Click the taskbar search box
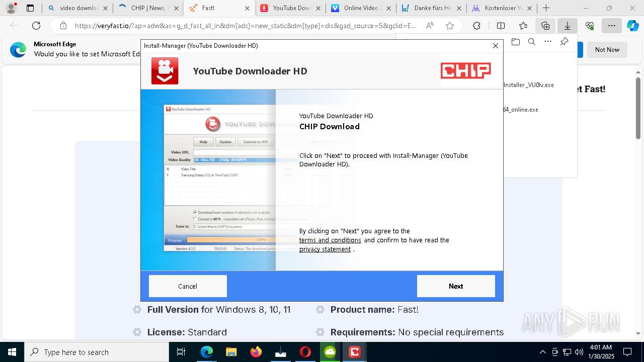Screen dimensions: 644x362 (x=97, y=352)
